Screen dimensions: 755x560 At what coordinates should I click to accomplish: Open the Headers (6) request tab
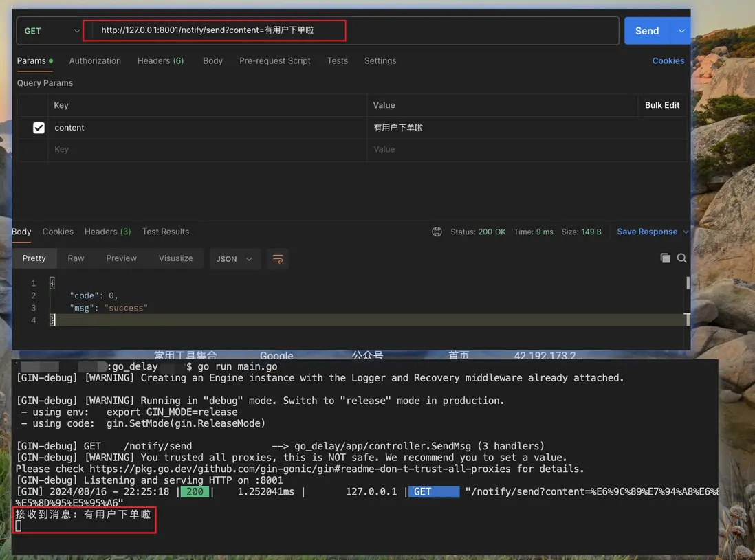(160, 61)
